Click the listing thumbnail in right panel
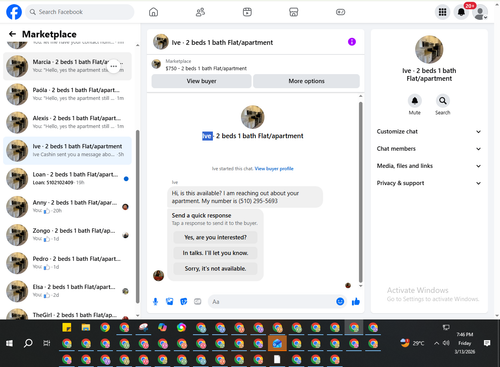The image size is (500, 367). coord(429,49)
